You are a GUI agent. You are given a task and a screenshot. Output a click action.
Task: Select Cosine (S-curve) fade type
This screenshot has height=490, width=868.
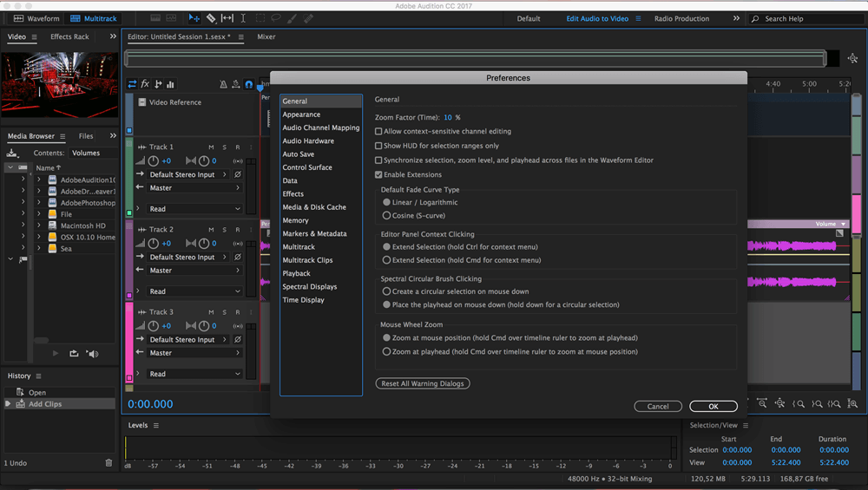[x=386, y=216]
